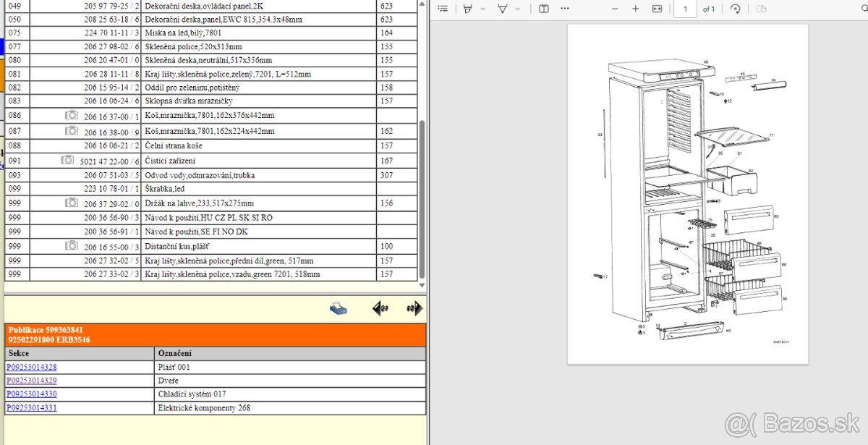Open section link P09253014328
Screen dimensions: 868x445
click(x=32, y=368)
